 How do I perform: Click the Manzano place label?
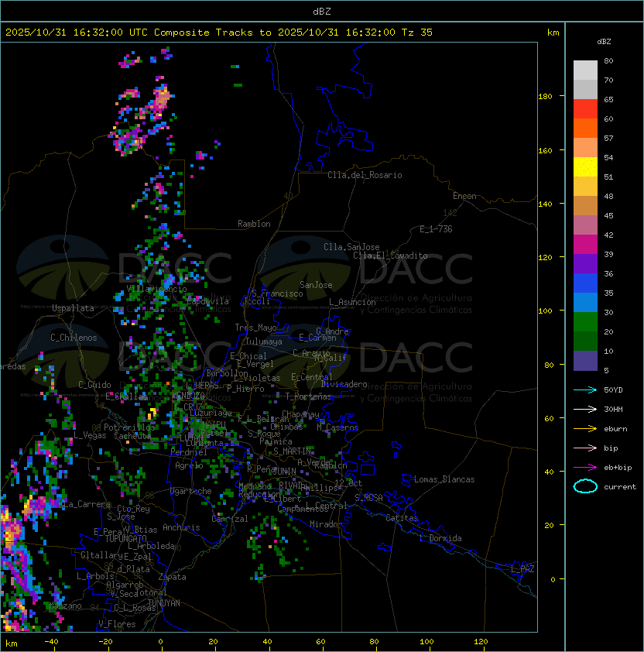tap(65, 606)
